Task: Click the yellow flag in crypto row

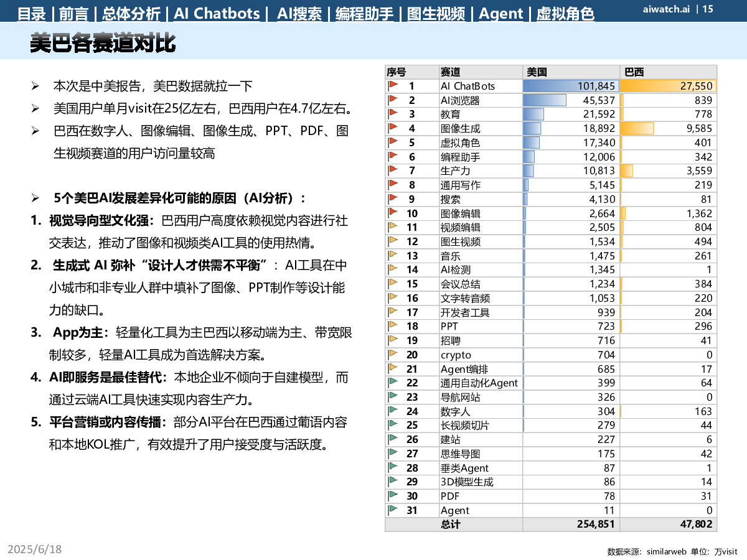Action: pyautogui.click(x=393, y=354)
